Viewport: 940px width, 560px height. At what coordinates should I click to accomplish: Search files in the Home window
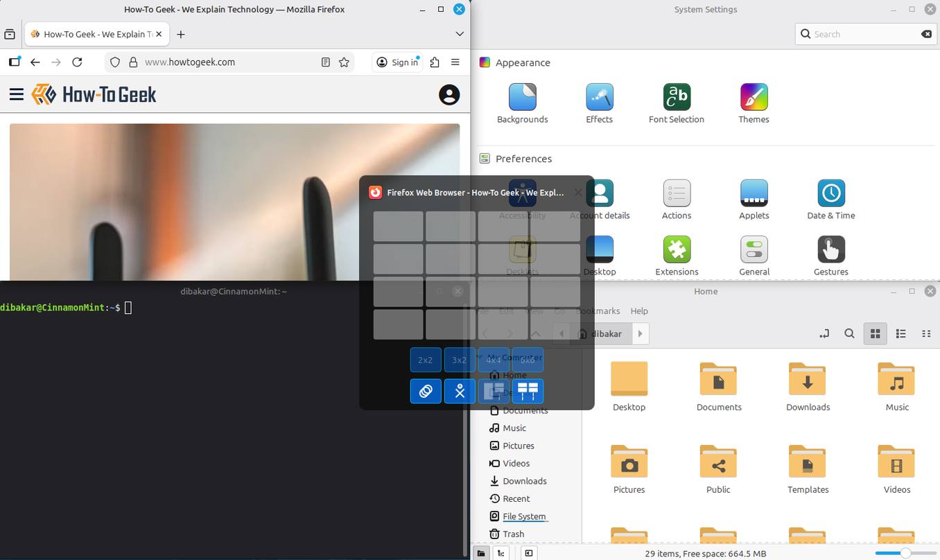tap(849, 333)
